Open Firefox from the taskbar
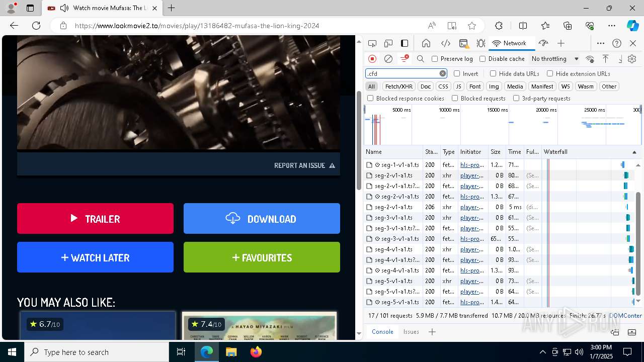This screenshot has width=644, height=362. pyautogui.click(x=256, y=352)
